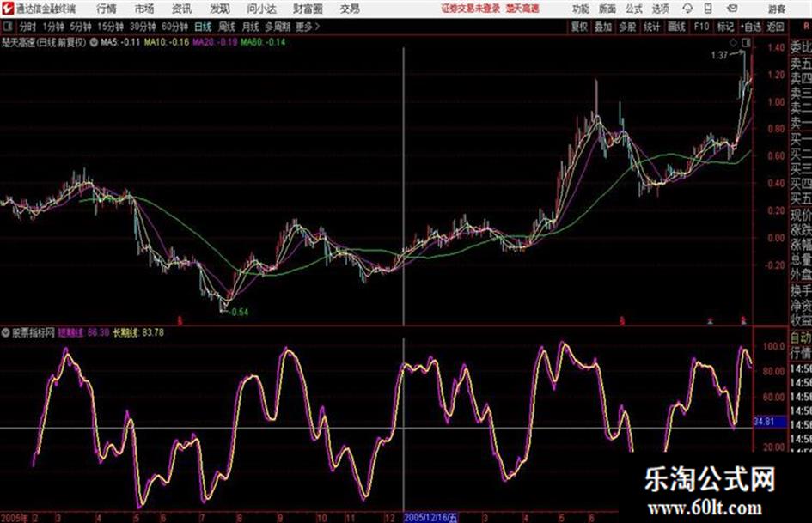This screenshot has height=523, width=812.
Task: Open the 财富圈 menu
Action: pos(308,9)
